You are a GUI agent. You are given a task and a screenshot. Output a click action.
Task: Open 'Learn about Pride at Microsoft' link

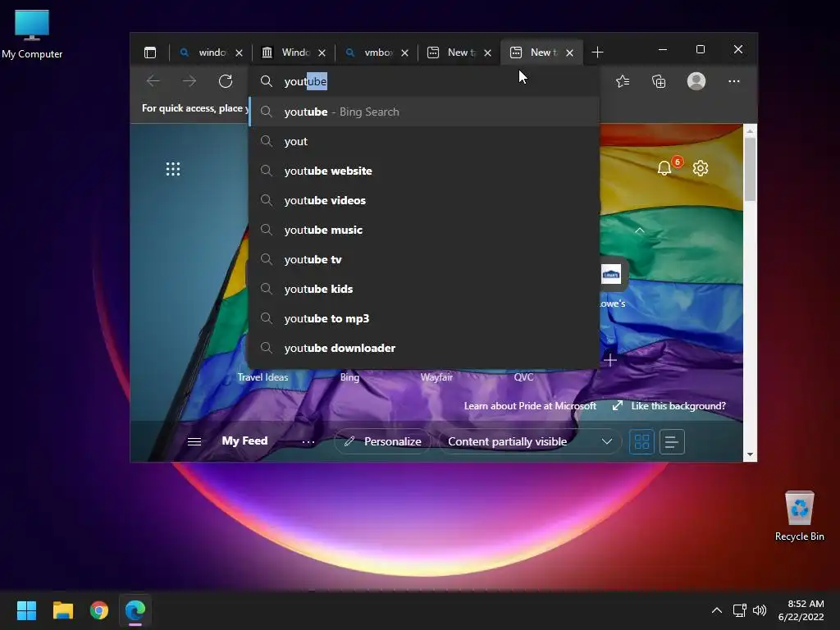[x=530, y=406]
